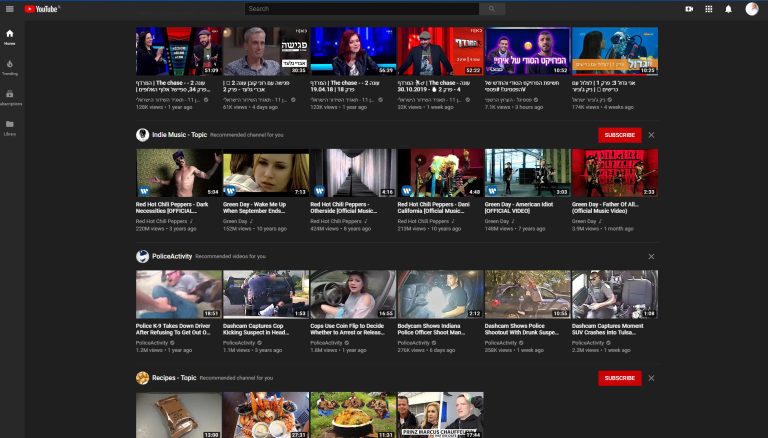Open the Prinz Marcus 17:44 thumbnail
768x438 pixels.
pyautogui.click(x=440, y=414)
